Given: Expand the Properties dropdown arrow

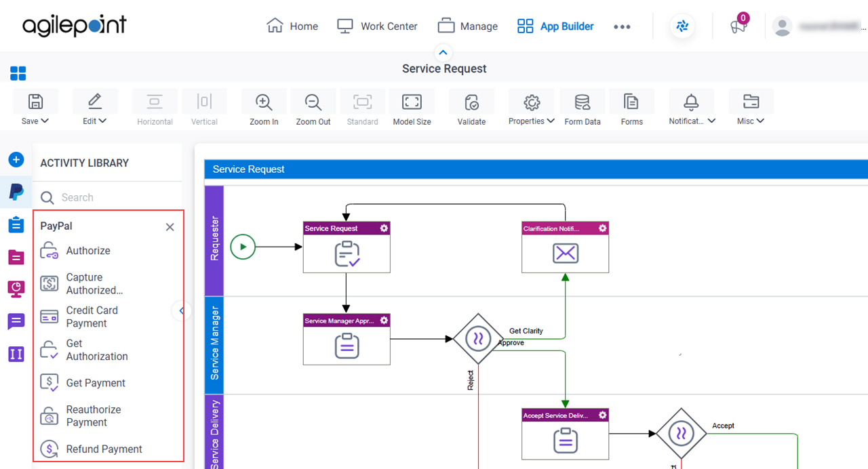Looking at the screenshot, I should tap(551, 121).
